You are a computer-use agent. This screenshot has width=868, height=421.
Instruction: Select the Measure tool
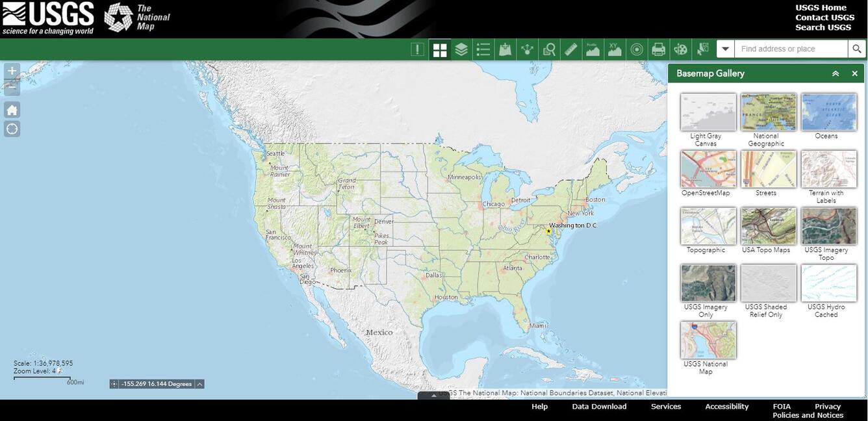(x=570, y=49)
